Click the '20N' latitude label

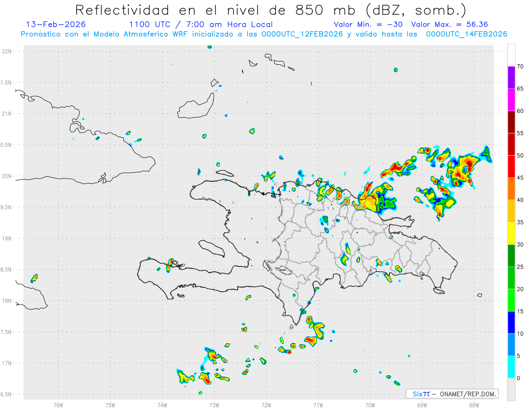[8, 176]
